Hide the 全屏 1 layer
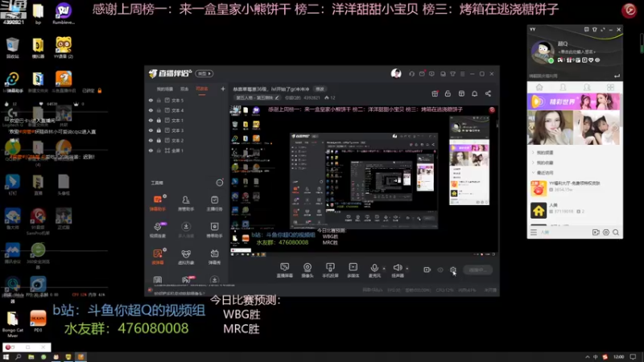 [x=151, y=150]
